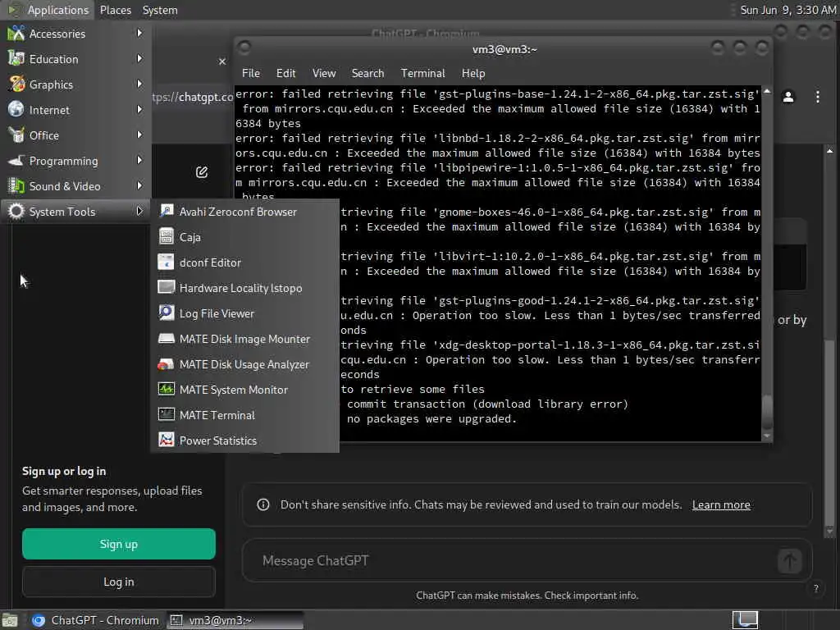Expand the Office submenu arrow
840x630 pixels.
pos(139,135)
